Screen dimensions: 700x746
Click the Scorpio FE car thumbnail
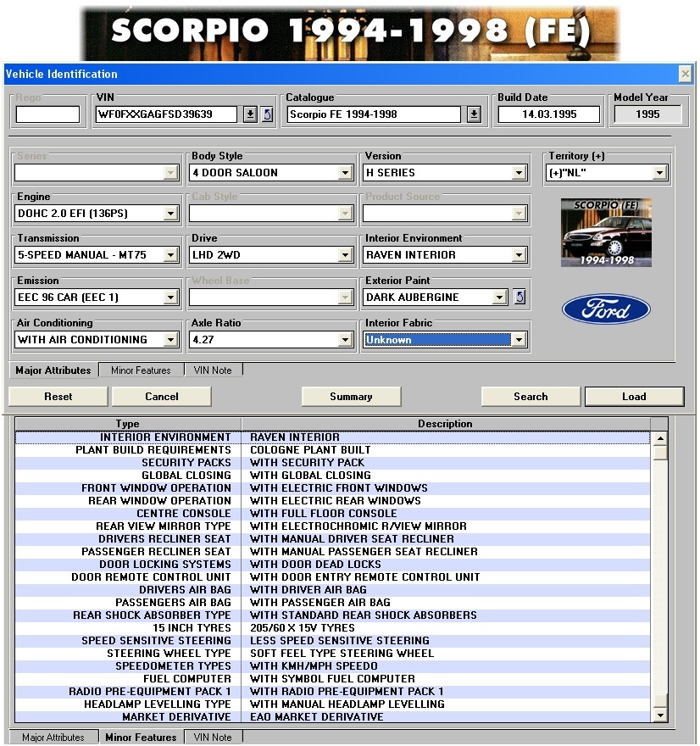[606, 232]
